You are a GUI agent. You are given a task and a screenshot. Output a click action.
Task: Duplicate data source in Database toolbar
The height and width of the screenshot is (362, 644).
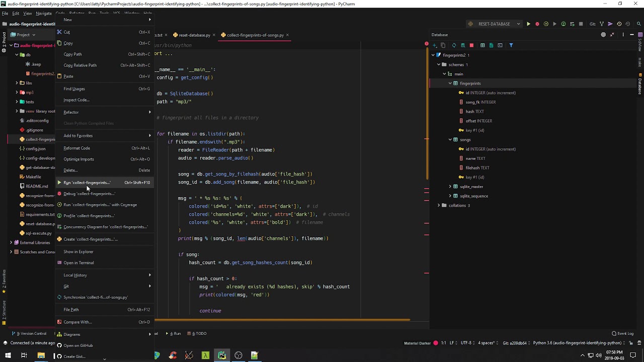pos(443,45)
